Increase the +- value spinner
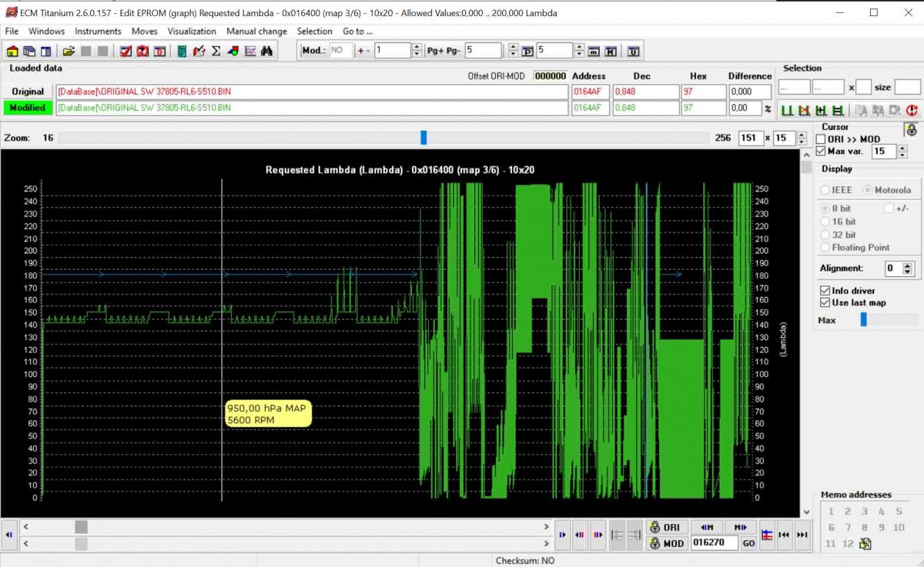The width and height of the screenshot is (924, 567). pos(417,48)
